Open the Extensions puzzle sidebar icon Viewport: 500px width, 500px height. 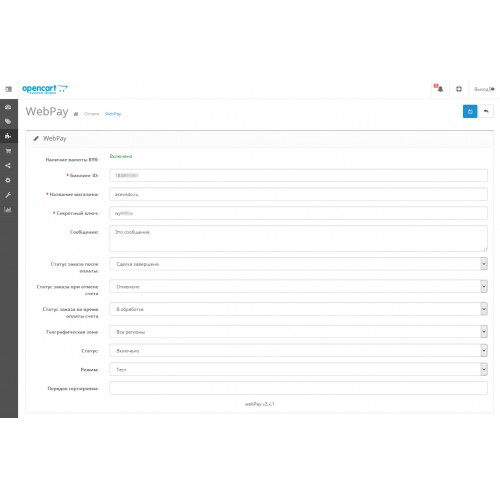(8, 136)
